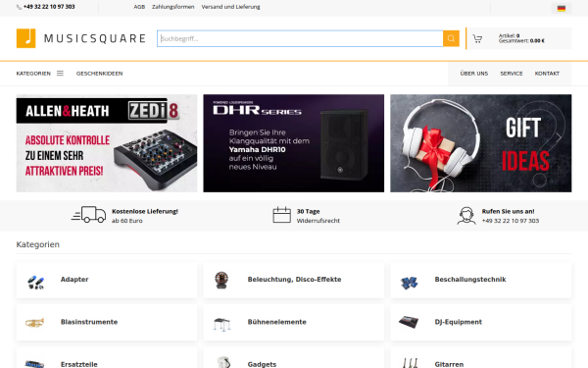Open Gadgets category label
The height and width of the screenshot is (368, 588).
(262, 364)
